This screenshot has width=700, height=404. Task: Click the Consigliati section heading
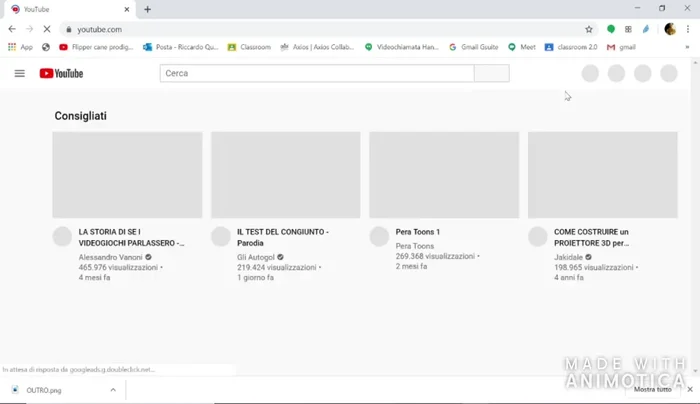[x=80, y=116]
